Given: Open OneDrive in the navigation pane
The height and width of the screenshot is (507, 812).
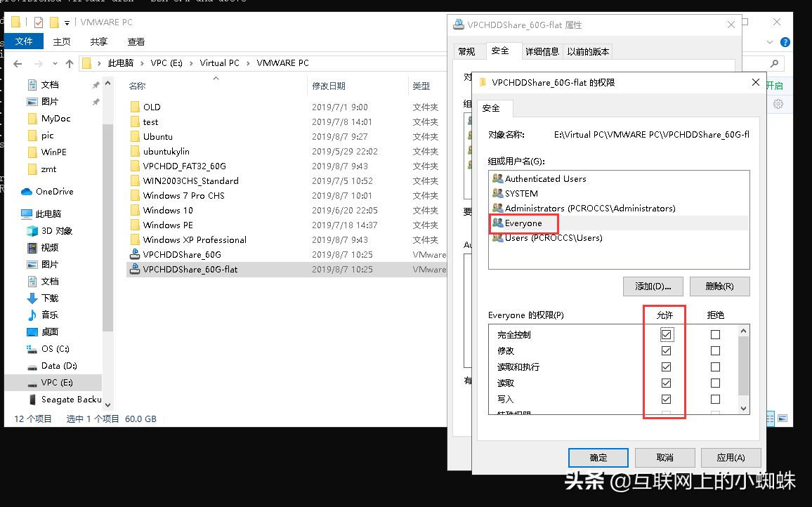Looking at the screenshot, I should pos(48,192).
